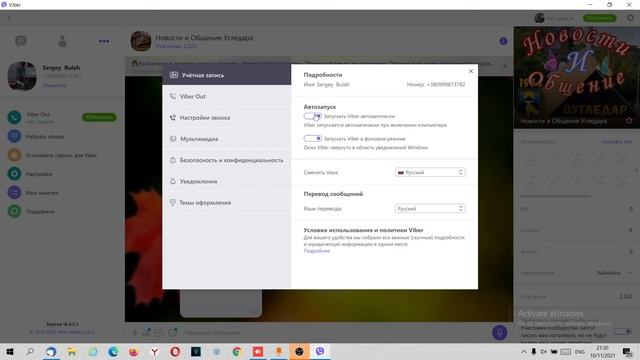Screen dimensions: 640x360
Task: Expand the system tray hidden icons chevron
Action: [x=524, y=351]
